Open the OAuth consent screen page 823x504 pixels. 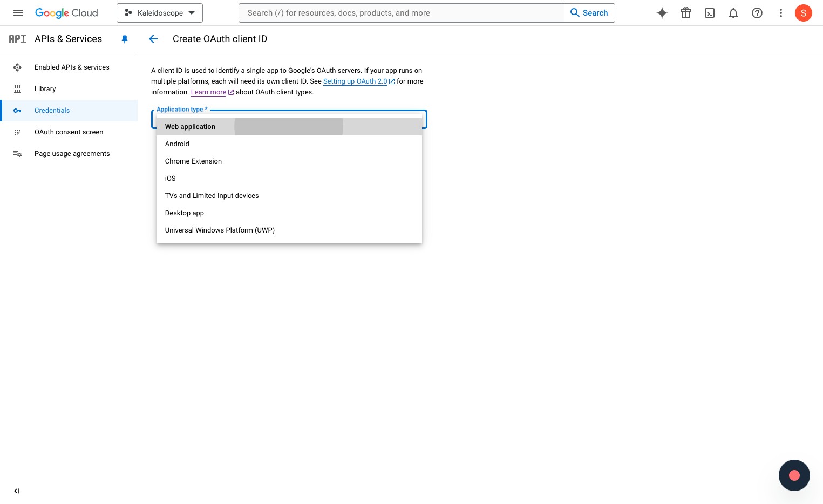coord(69,132)
